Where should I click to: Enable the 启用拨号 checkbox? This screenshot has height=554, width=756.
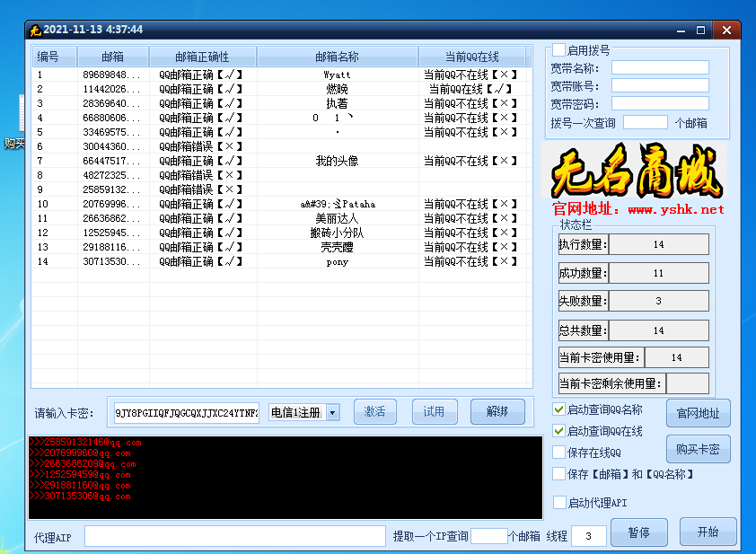pyautogui.click(x=558, y=49)
